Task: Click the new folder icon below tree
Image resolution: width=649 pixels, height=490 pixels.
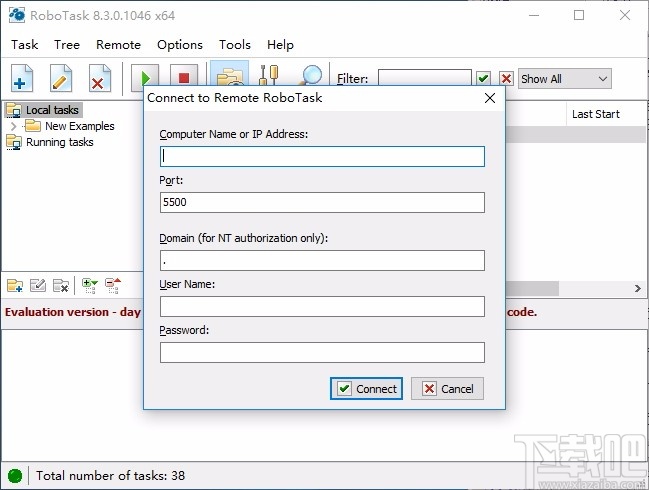Action: [x=15, y=285]
